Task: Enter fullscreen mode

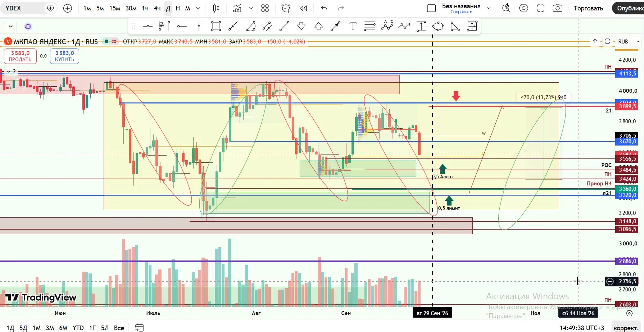Action: (540, 8)
